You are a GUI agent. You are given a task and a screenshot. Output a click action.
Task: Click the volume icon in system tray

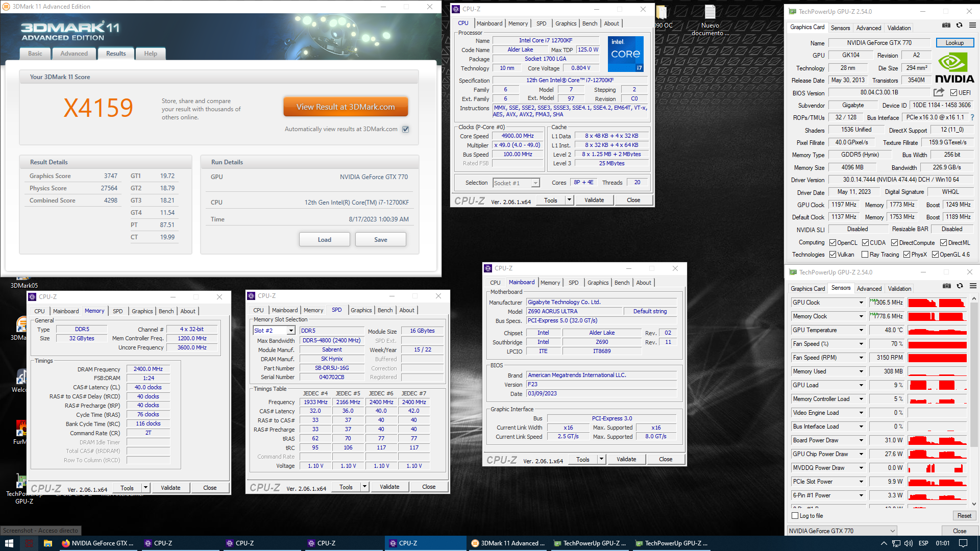pos(909,543)
